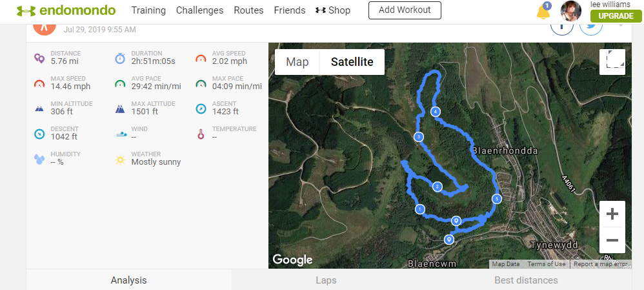This screenshot has width=644, height=290.
Task: Click mile marker 4 on the route
Action: click(x=436, y=112)
